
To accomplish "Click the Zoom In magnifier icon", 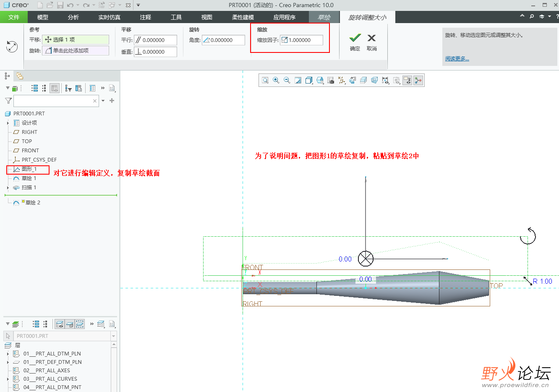I will coord(276,80).
